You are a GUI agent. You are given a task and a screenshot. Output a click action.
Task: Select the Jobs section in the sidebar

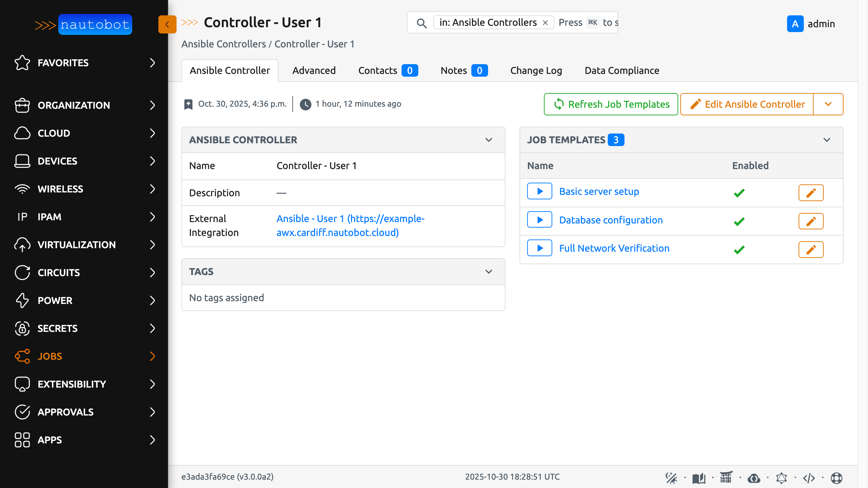(51, 356)
